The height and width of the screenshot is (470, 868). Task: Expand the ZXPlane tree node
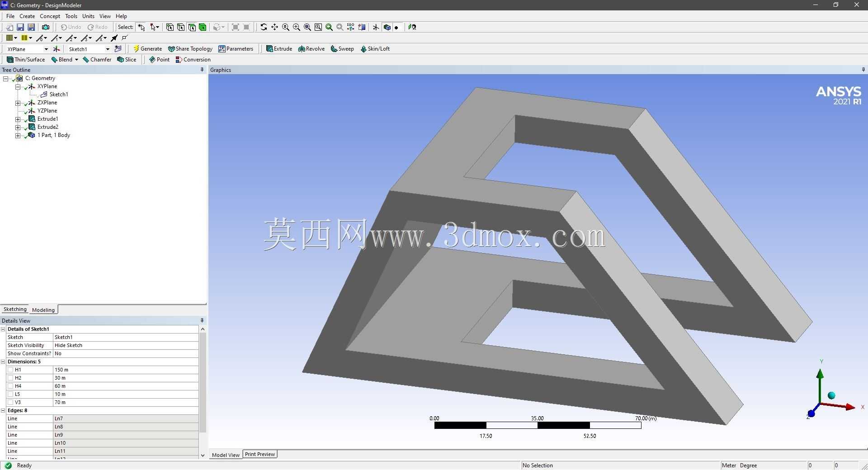(x=18, y=103)
